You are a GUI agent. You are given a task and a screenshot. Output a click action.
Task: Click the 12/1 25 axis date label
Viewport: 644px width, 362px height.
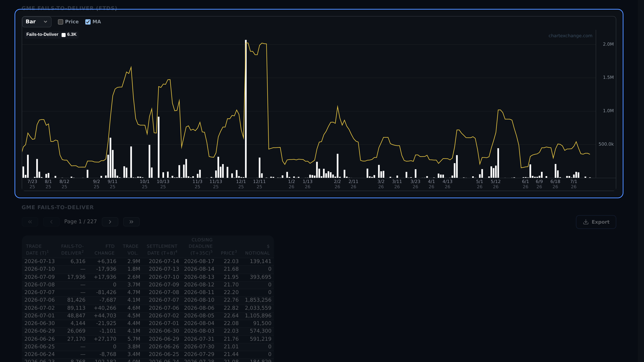(x=241, y=184)
